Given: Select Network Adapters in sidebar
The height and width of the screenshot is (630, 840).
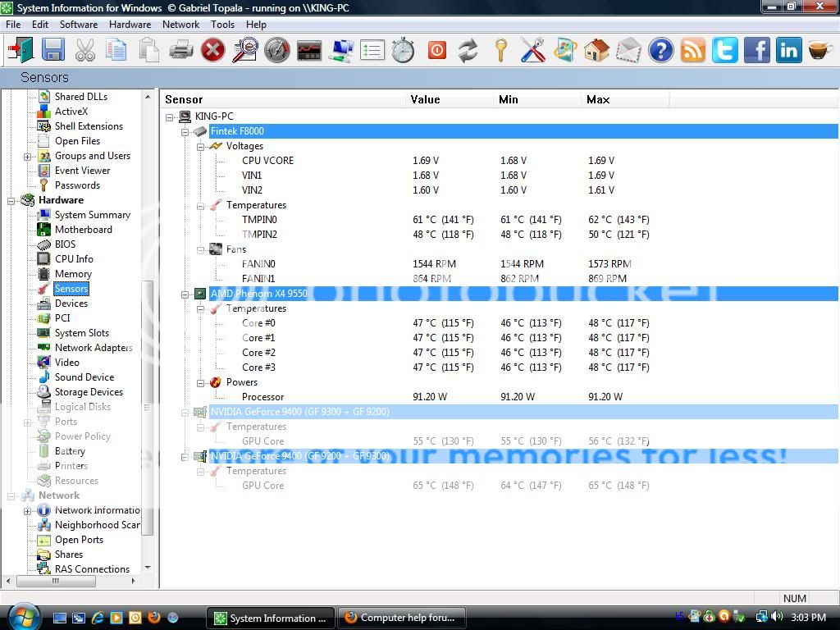Looking at the screenshot, I should click(94, 348).
